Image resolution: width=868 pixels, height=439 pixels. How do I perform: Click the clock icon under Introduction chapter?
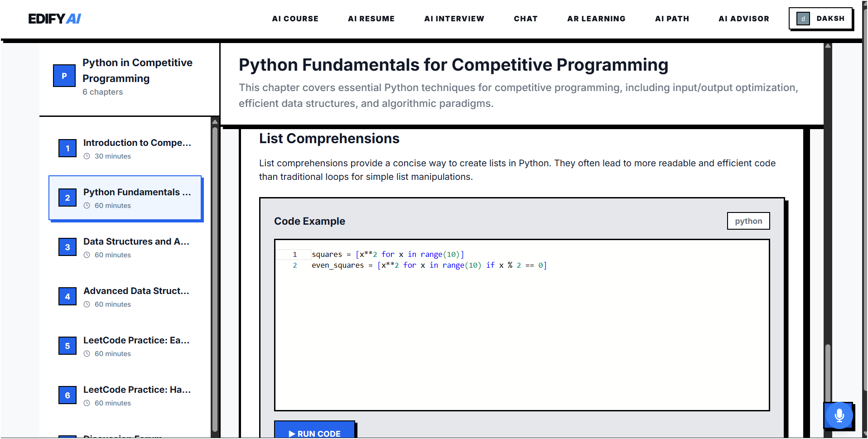click(x=87, y=156)
